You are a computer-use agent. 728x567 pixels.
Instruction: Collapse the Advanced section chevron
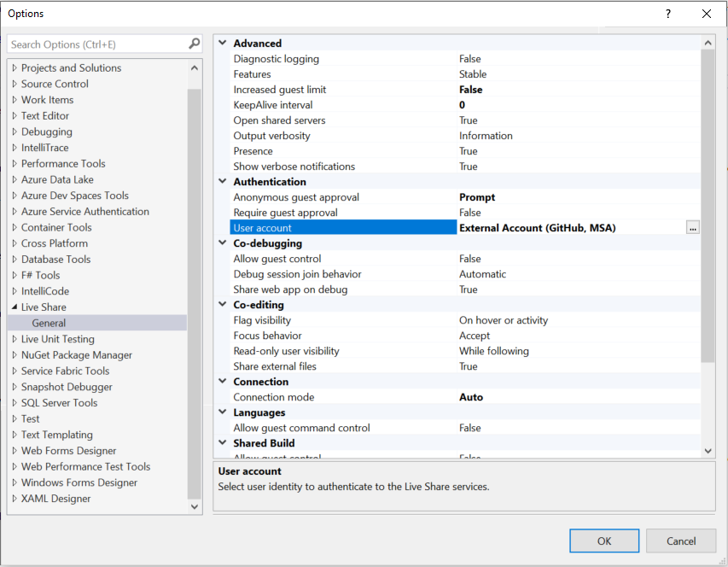coord(223,44)
